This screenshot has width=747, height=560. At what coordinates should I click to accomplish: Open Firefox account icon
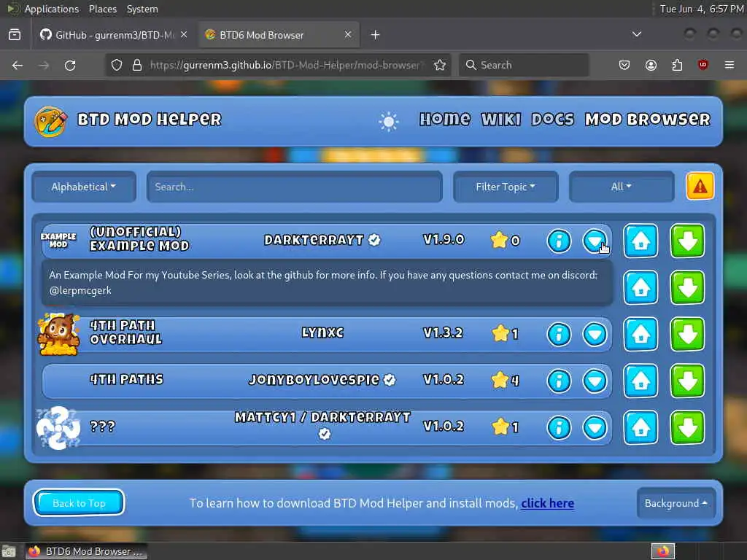pos(651,65)
